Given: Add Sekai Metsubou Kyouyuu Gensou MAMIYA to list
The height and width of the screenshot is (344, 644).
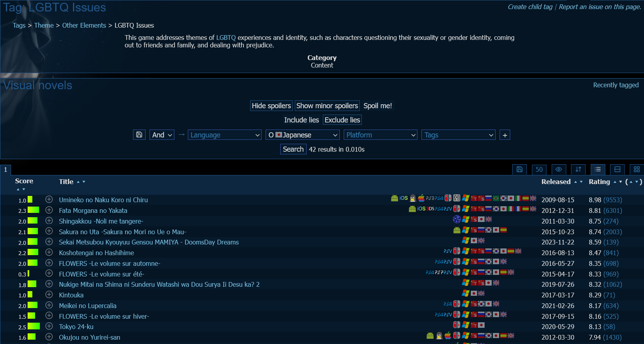Looking at the screenshot, I should click(49, 241).
